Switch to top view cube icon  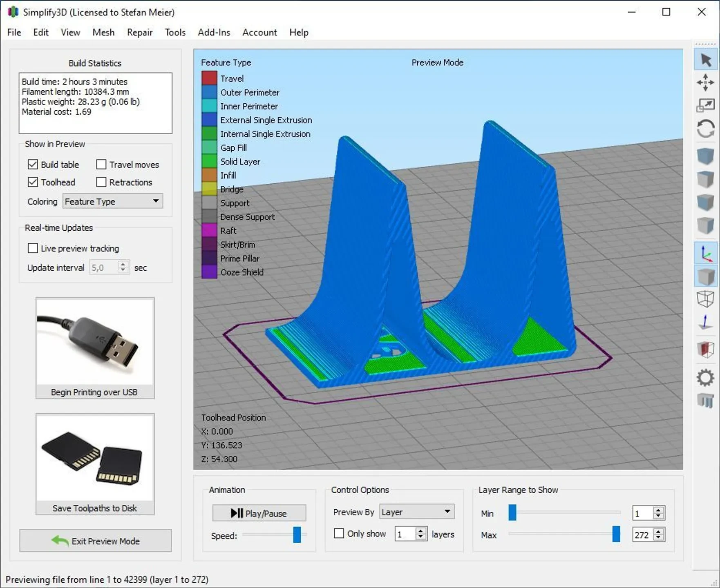click(x=706, y=179)
